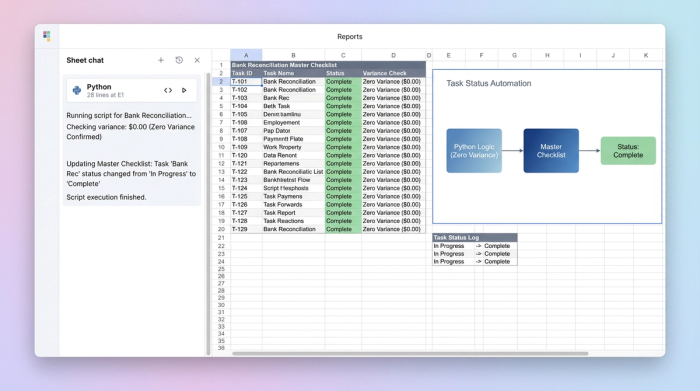This screenshot has width=700, height=391.
Task: Select column B header
Action: (293, 55)
